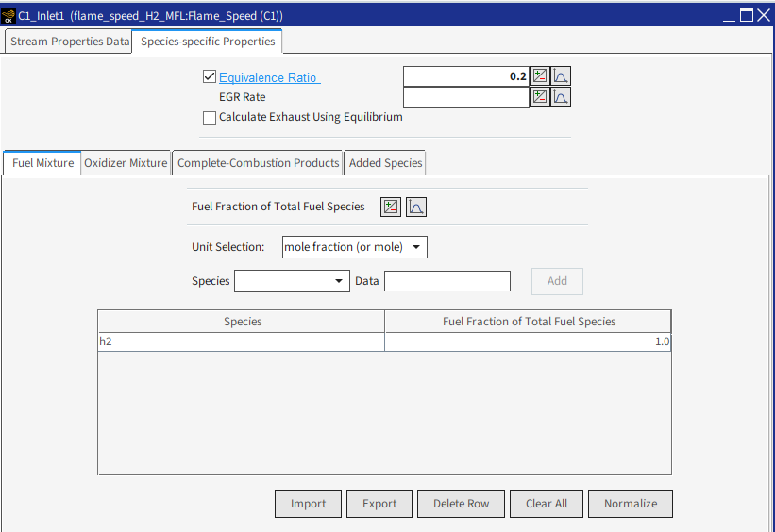Viewport: 775px width, 532px height.
Task: Open distribution curve icon for Fuel Fraction
Action: 416,207
